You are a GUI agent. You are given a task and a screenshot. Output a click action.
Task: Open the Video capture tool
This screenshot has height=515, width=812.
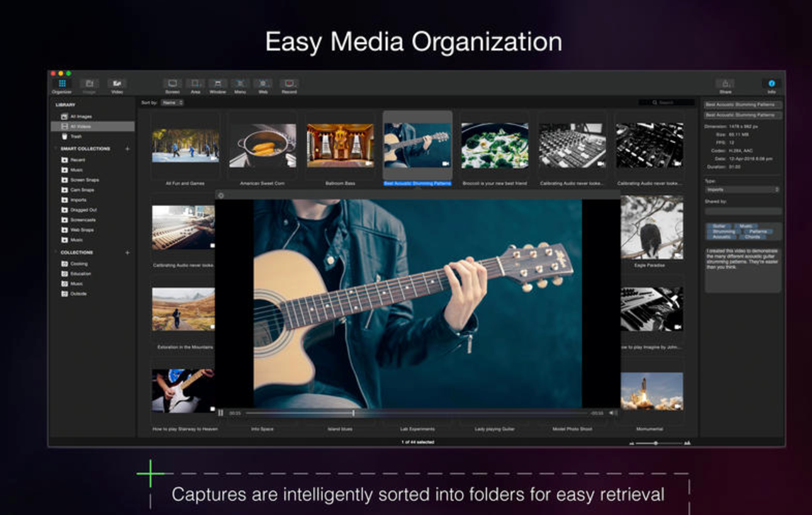point(118,82)
